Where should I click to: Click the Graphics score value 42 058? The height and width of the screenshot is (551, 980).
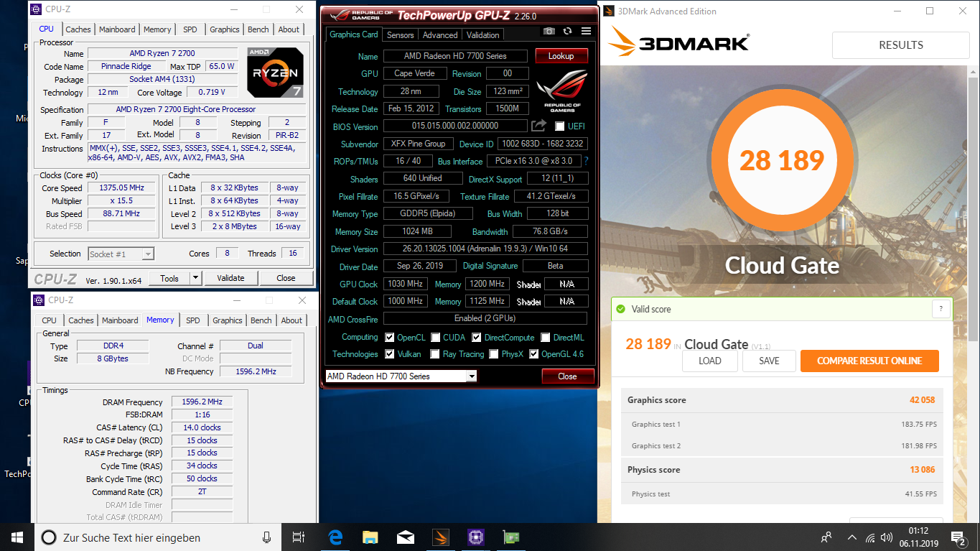tap(922, 400)
